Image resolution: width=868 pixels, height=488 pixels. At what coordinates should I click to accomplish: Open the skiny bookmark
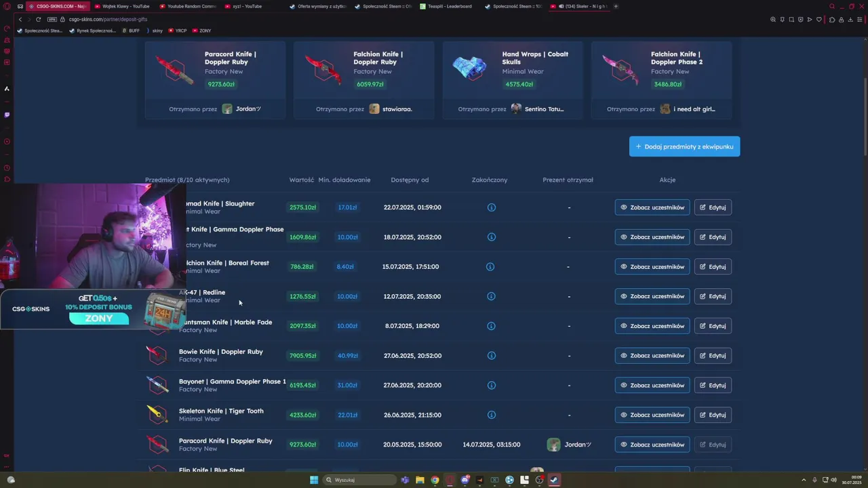click(x=155, y=30)
